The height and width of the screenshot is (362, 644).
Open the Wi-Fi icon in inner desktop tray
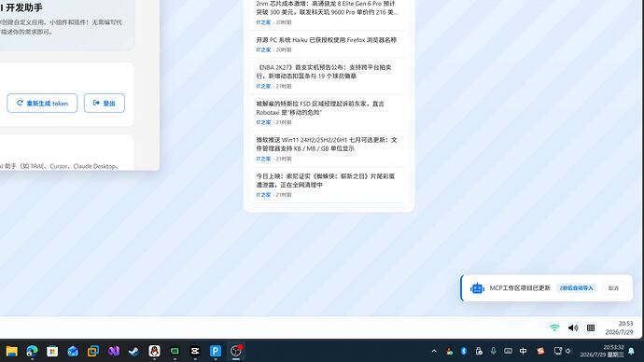(554, 327)
